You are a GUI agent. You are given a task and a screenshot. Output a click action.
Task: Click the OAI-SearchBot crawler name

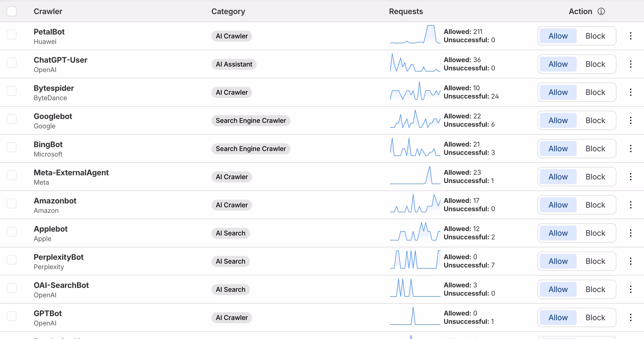coord(61,285)
